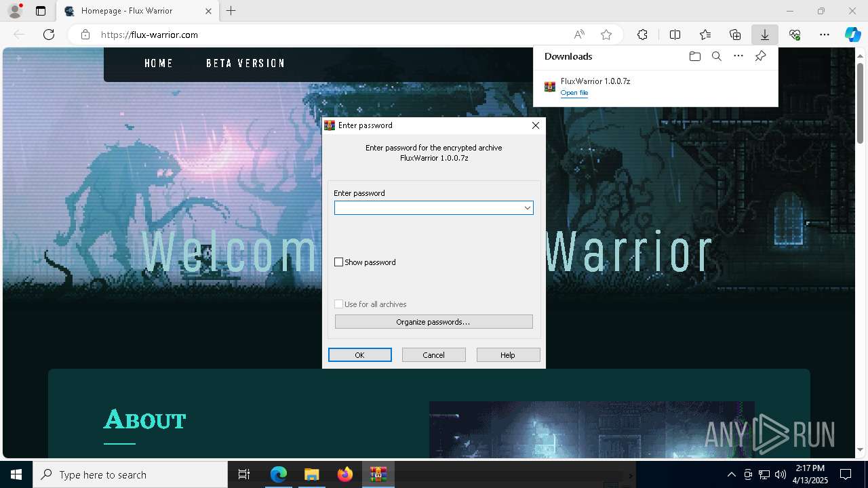
Task: Open downloads folder from Downloads panel
Action: [694, 56]
